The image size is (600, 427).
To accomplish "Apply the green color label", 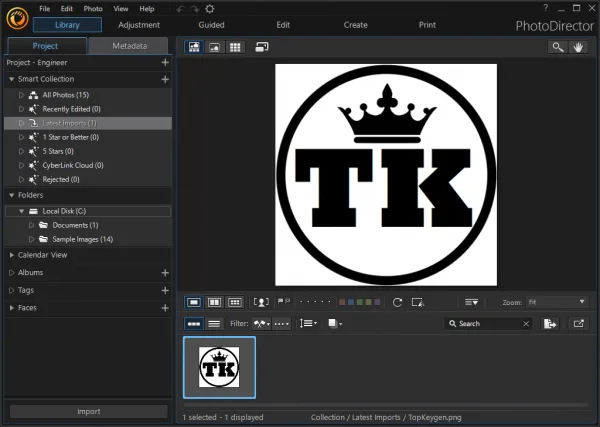I will (360, 302).
